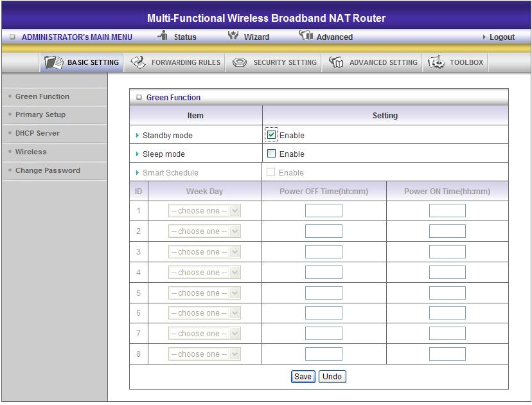The width and height of the screenshot is (532, 405).
Task: Open the Week Day dropdown for ID 1
Action: [204, 211]
